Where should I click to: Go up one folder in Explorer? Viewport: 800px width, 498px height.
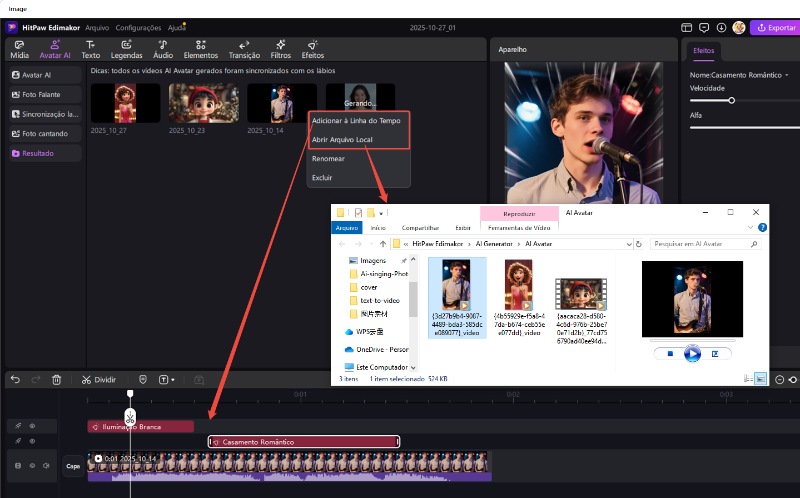[383, 244]
